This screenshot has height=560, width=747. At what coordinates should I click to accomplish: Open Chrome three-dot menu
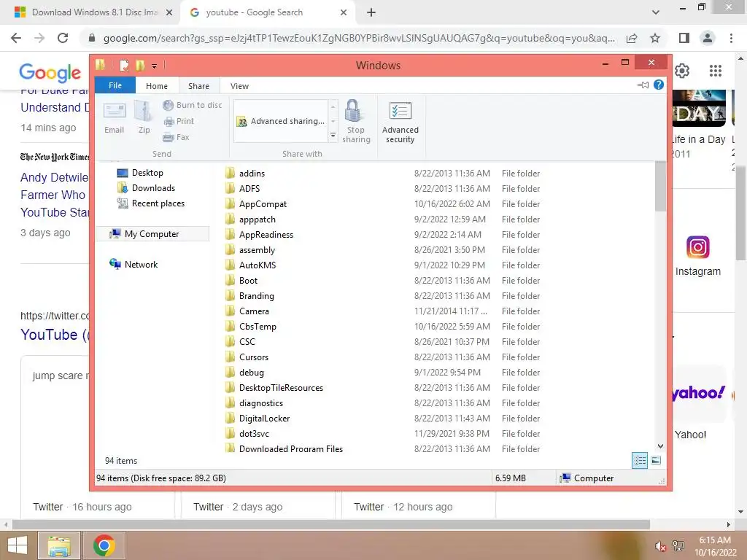[x=731, y=38]
